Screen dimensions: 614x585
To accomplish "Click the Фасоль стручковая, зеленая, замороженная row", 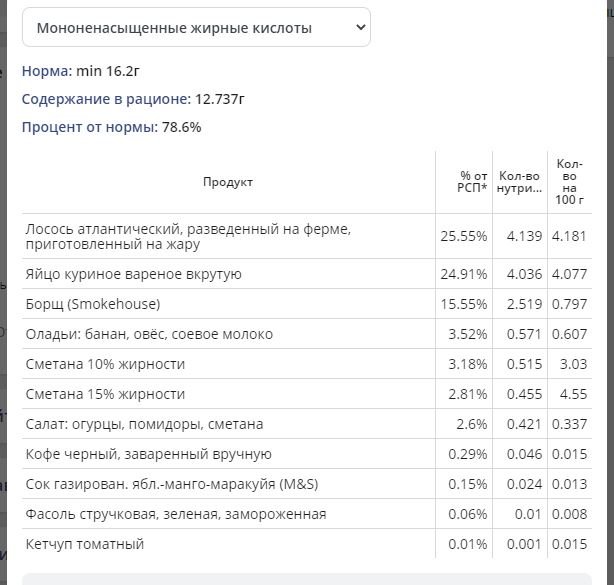I will [307, 514].
